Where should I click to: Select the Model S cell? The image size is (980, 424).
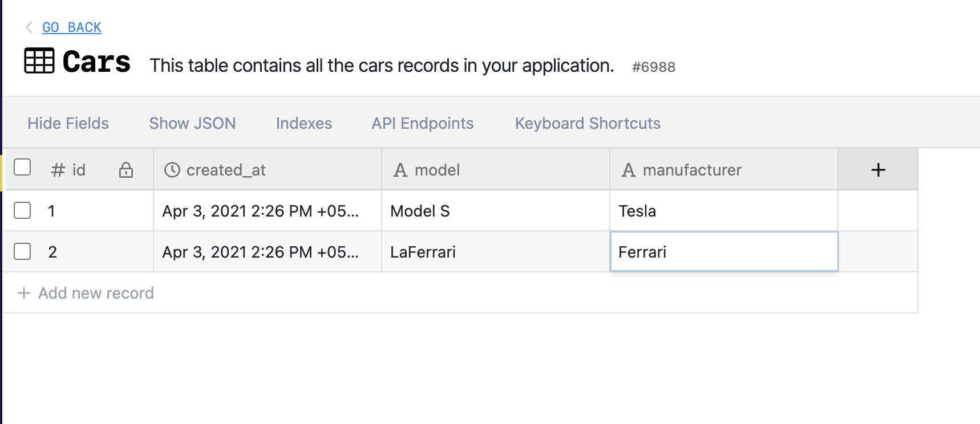click(496, 211)
